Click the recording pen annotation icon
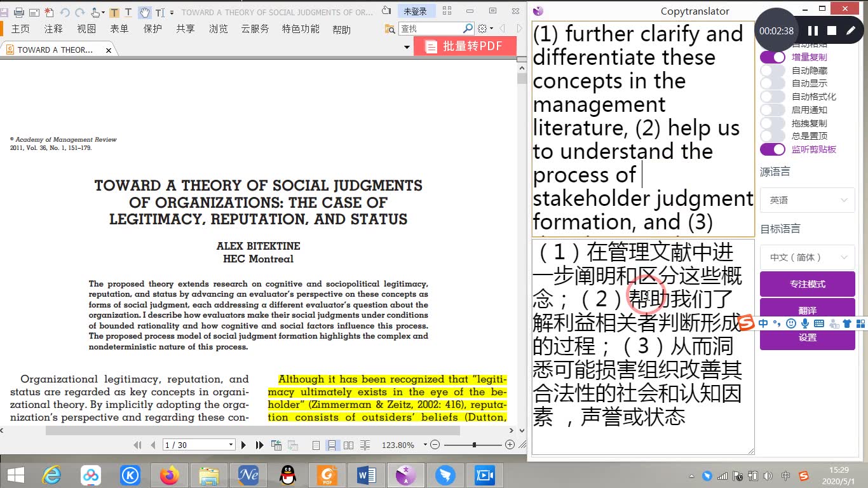The width and height of the screenshot is (868, 488). [850, 30]
